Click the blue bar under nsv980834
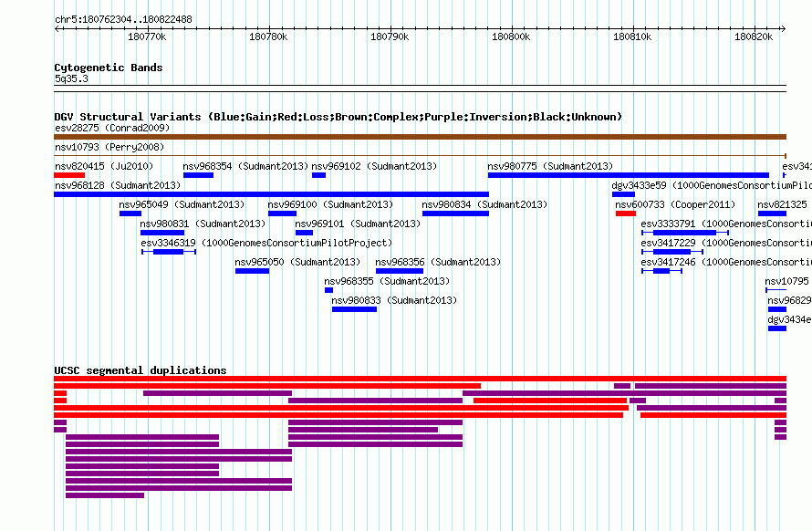Screen dimensions: 812x531 pyautogui.click(x=455, y=213)
